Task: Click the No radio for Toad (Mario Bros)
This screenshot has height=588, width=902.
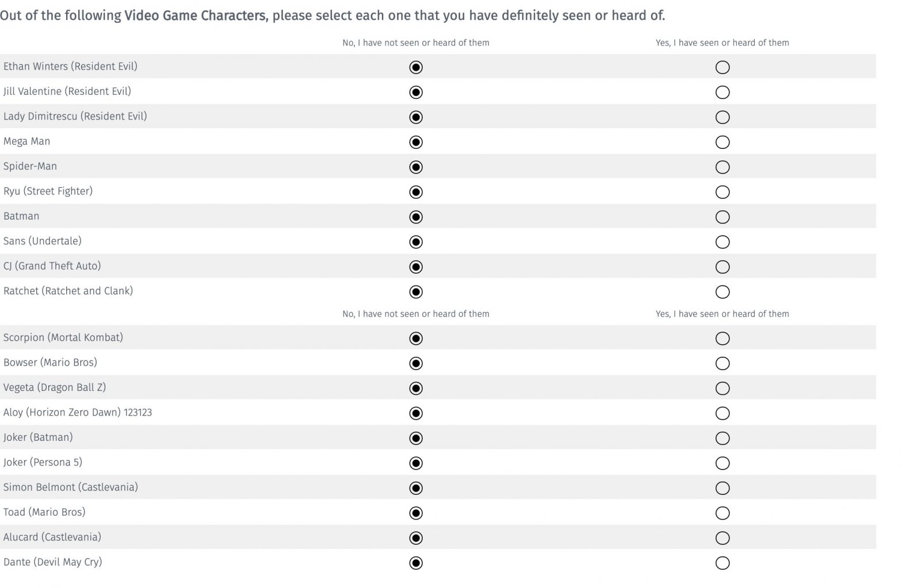Action: (x=415, y=513)
